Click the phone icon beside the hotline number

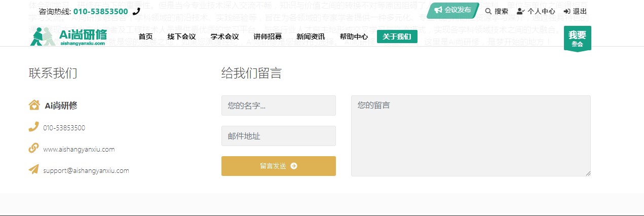click(136, 11)
